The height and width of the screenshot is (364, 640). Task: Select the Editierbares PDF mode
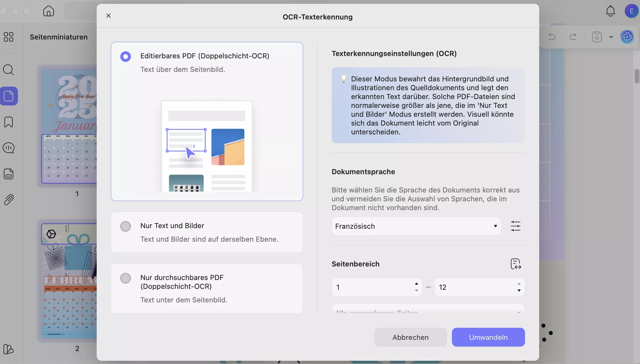[126, 57]
